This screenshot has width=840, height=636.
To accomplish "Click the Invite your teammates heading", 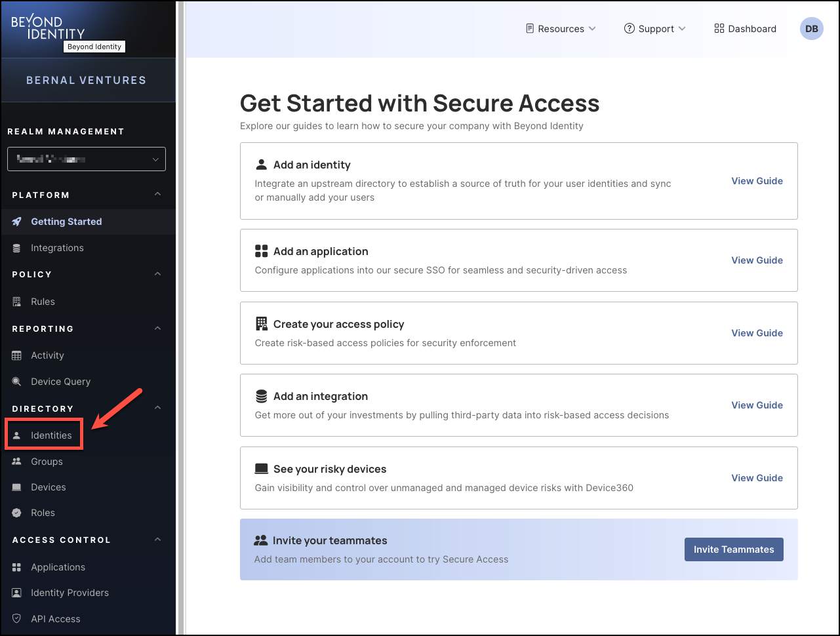I will [330, 540].
